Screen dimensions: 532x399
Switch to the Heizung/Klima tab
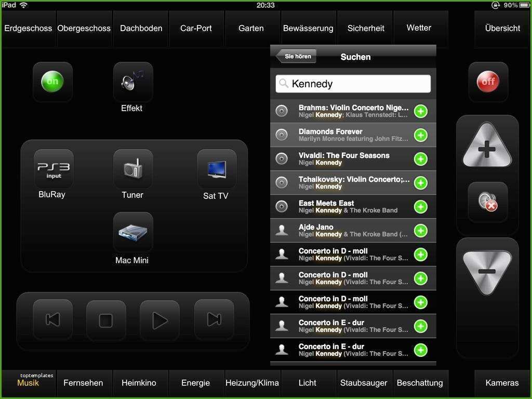point(252,383)
